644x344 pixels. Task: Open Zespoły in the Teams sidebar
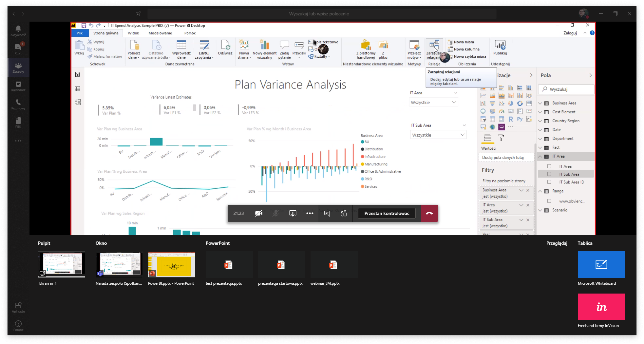click(18, 67)
